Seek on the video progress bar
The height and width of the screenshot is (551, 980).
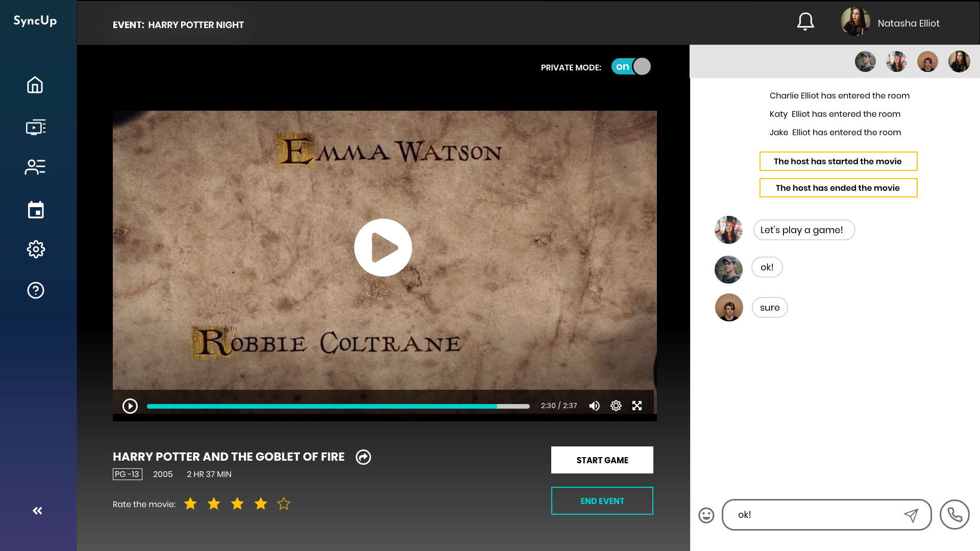coord(338,407)
